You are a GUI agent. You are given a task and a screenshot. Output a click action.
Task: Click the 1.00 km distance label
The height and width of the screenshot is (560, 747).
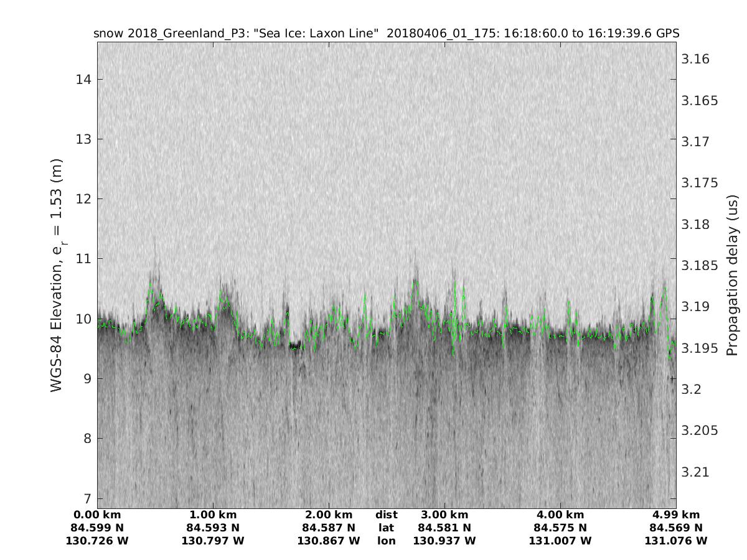(213, 515)
